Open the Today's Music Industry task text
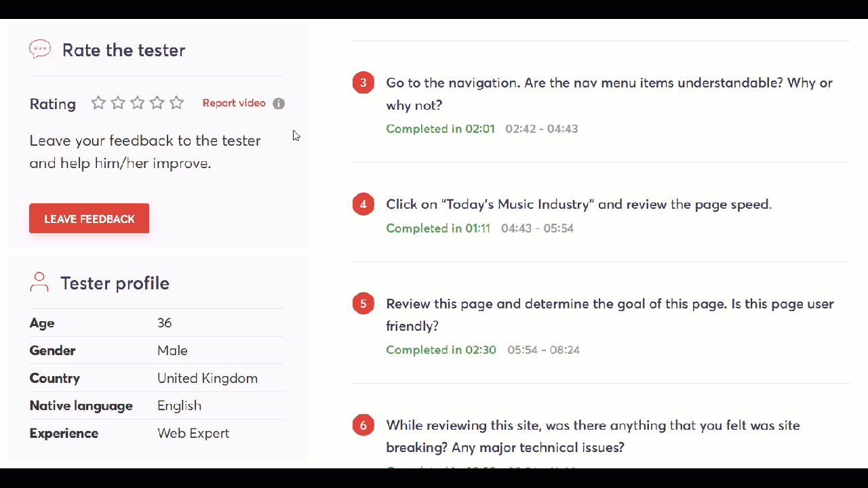 (x=578, y=204)
